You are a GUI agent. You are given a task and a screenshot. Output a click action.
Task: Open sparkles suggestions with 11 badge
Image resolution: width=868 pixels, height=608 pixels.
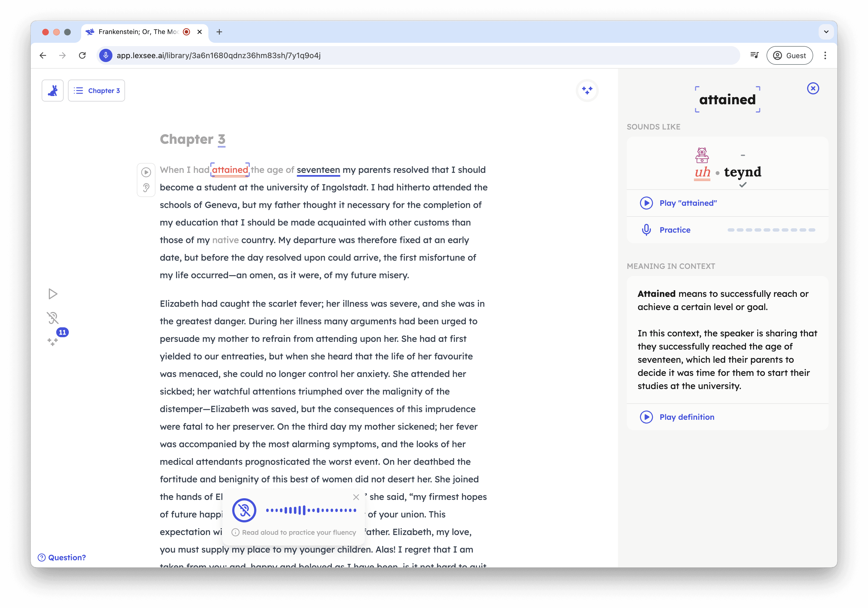(53, 341)
